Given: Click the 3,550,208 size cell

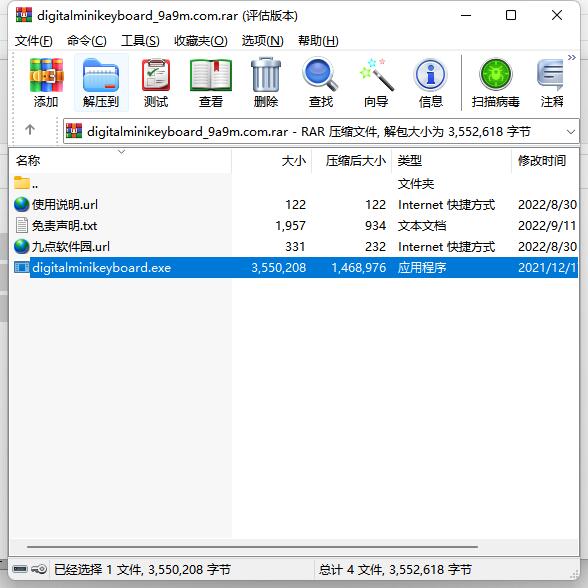Looking at the screenshot, I should tap(279, 267).
